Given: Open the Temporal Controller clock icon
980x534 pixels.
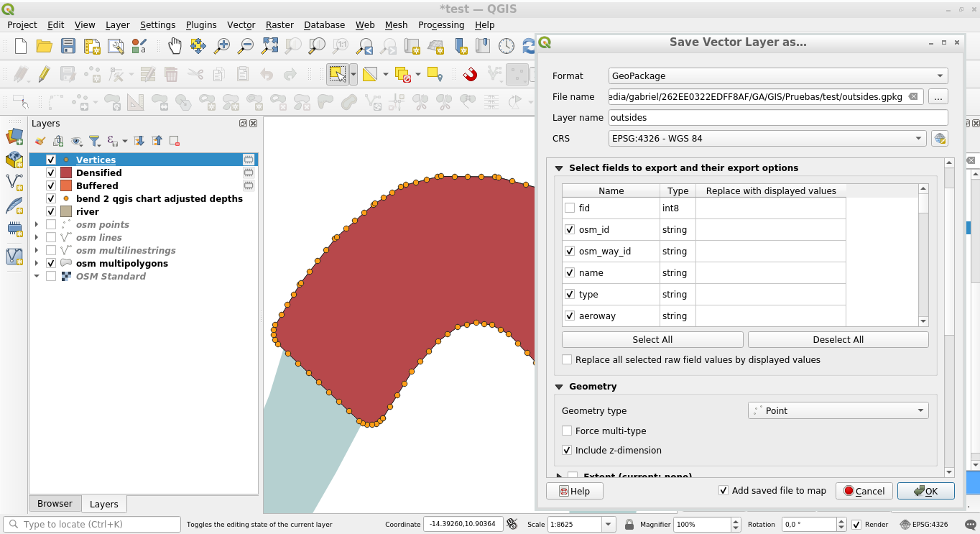Looking at the screenshot, I should [507, 46].
